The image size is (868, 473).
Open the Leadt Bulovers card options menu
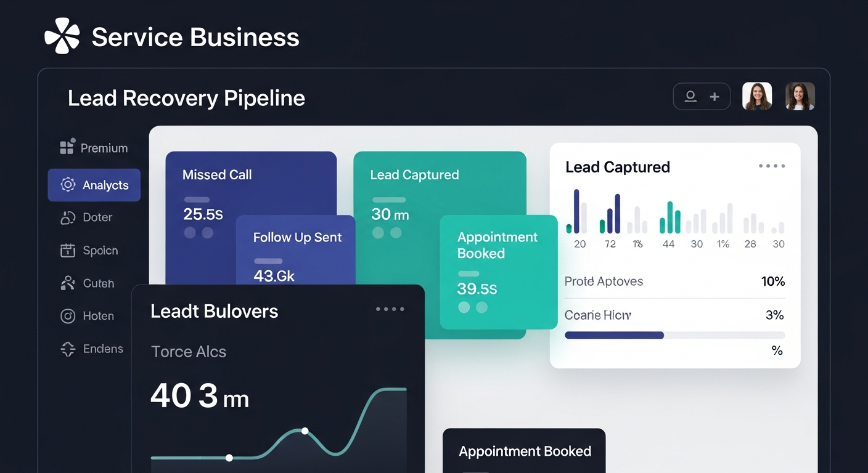(390, 309)
